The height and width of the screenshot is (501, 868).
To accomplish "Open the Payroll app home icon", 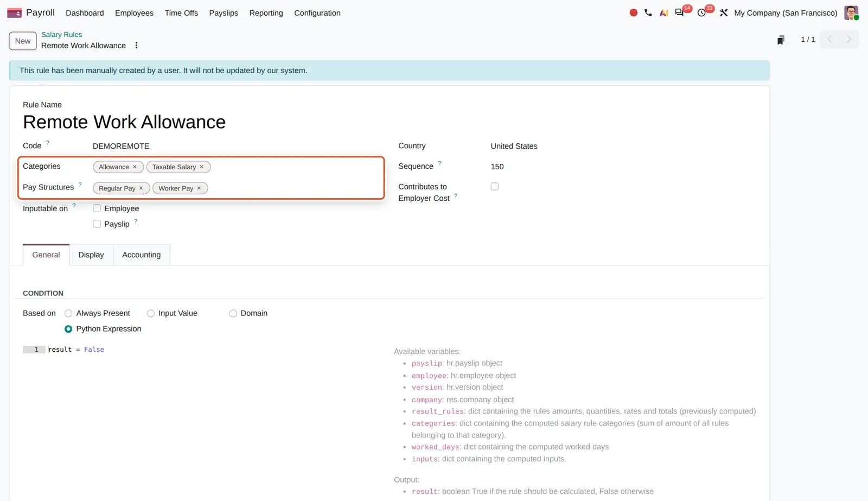I will click(x=14, y=13).
